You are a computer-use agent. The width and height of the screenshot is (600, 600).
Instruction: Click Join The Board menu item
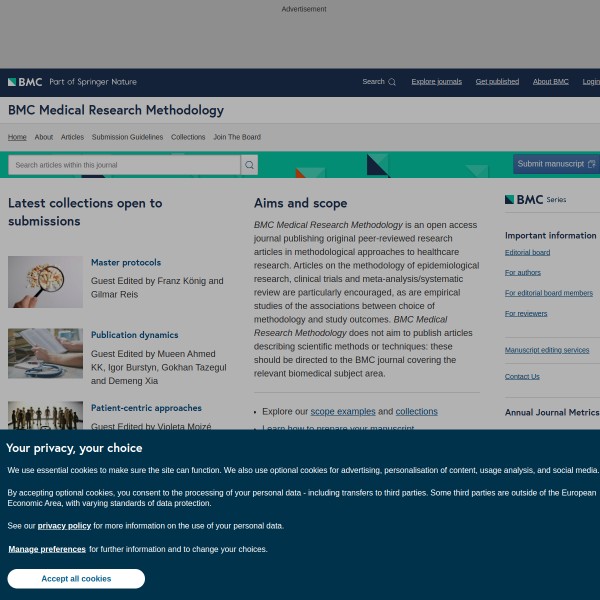(x=237, y=137)
